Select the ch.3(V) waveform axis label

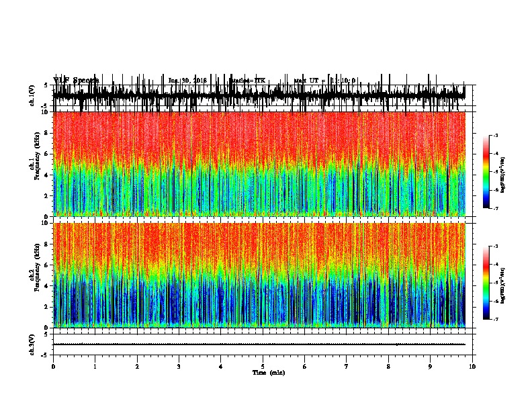click(x=32, y=345)
